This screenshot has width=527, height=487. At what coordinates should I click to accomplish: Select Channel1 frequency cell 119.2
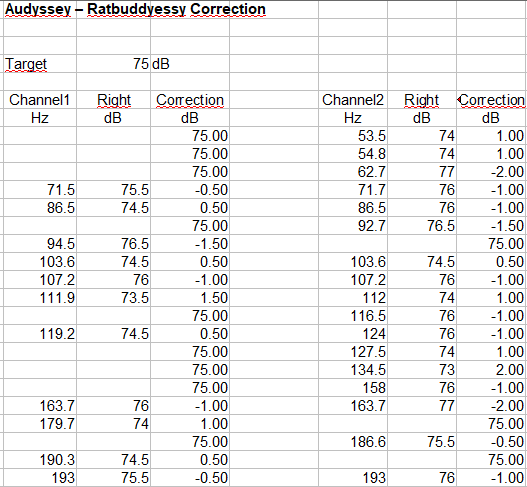(x=40, y=334)
